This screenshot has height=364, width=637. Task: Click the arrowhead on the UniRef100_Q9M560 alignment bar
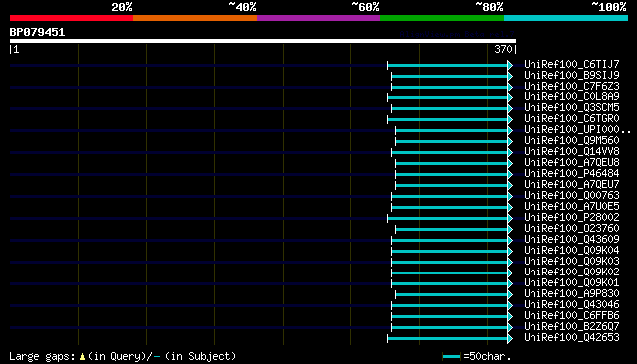coord(510,141)
